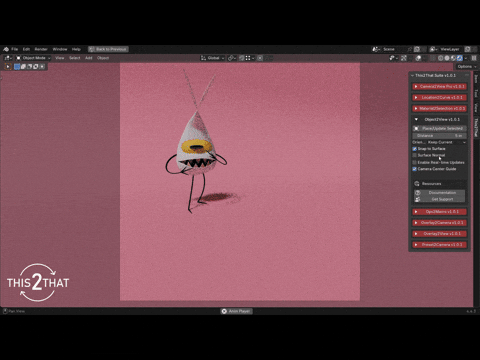Toggle the viewport gizmos icon

404,58
